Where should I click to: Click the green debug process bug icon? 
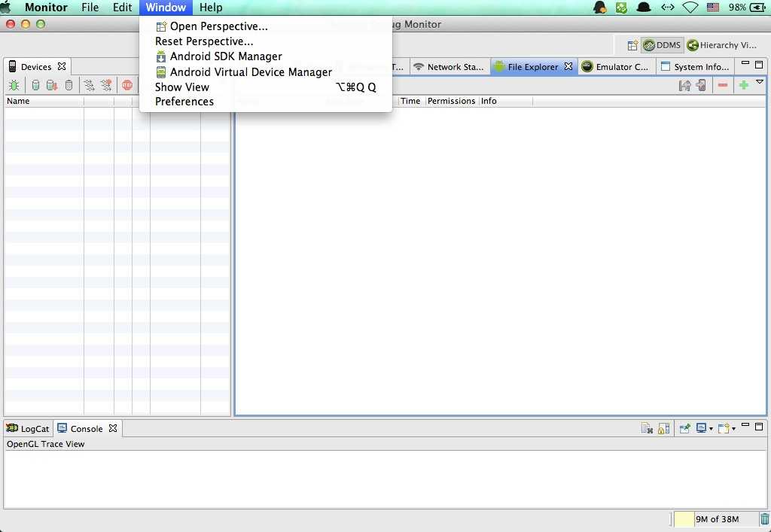click(14, 86)
